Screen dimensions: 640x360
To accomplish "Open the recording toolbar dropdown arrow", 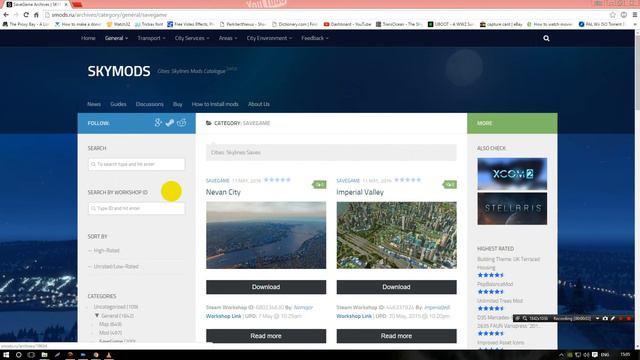I will [x=598, y=318].
